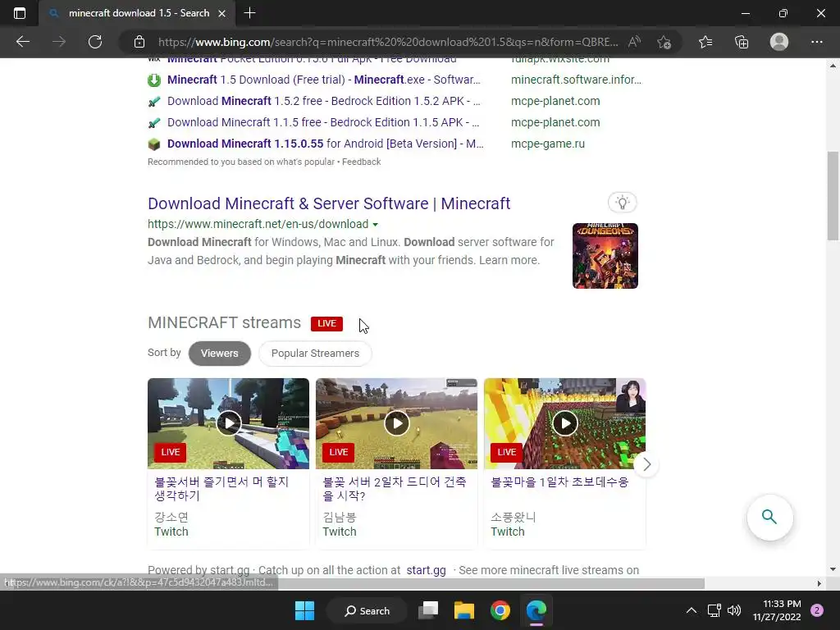Open Download Minecraft 1.1.5 free Bedrock link
The image size is (840, 630).
323,123
